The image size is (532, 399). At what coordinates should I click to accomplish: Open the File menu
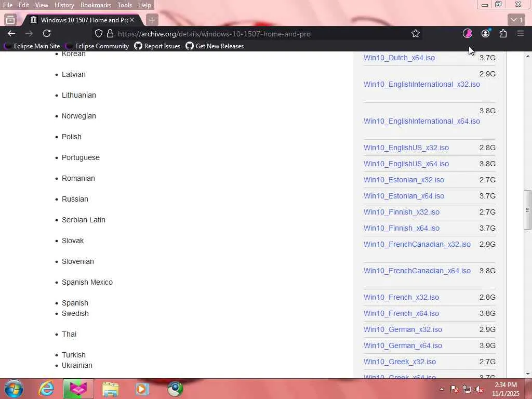(x=7, y=5)
